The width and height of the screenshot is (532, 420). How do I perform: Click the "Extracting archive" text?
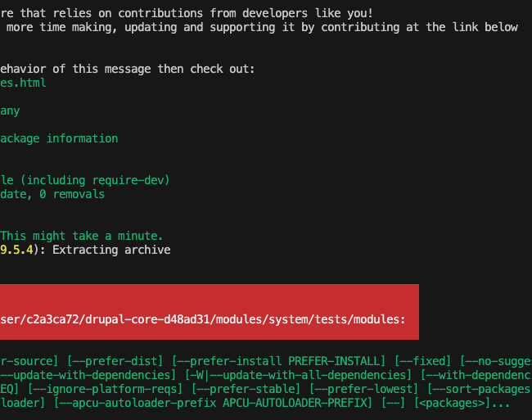(111, 250)
